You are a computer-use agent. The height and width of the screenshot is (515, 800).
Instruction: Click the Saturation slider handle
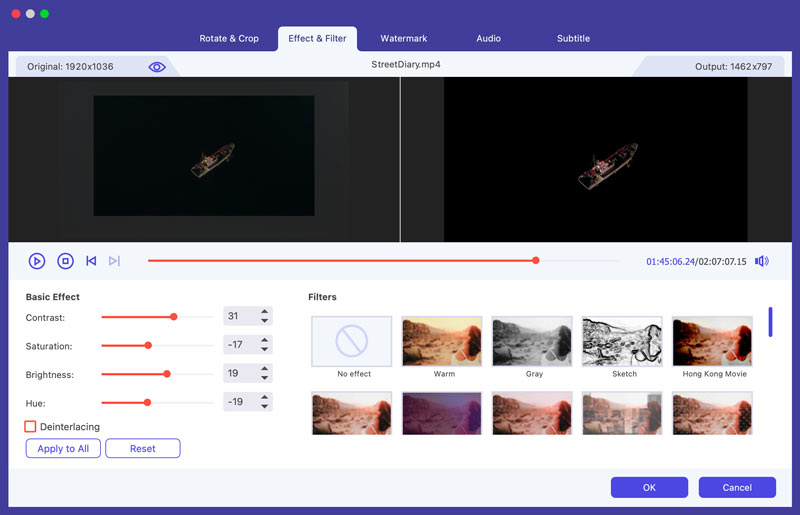point(148,346)
